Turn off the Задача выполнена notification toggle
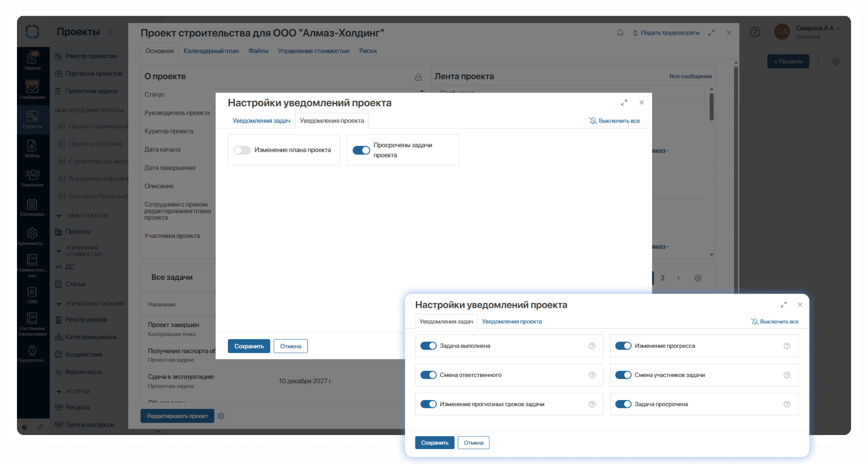The height and width of the screenshot is (464, 868). coord(428,346)
